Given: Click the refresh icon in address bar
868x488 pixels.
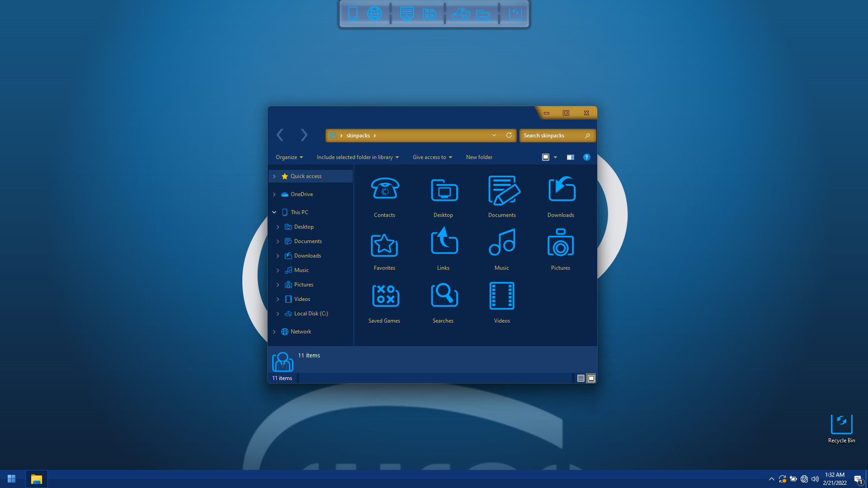Looking at the screenshot, I should point(509,136).
